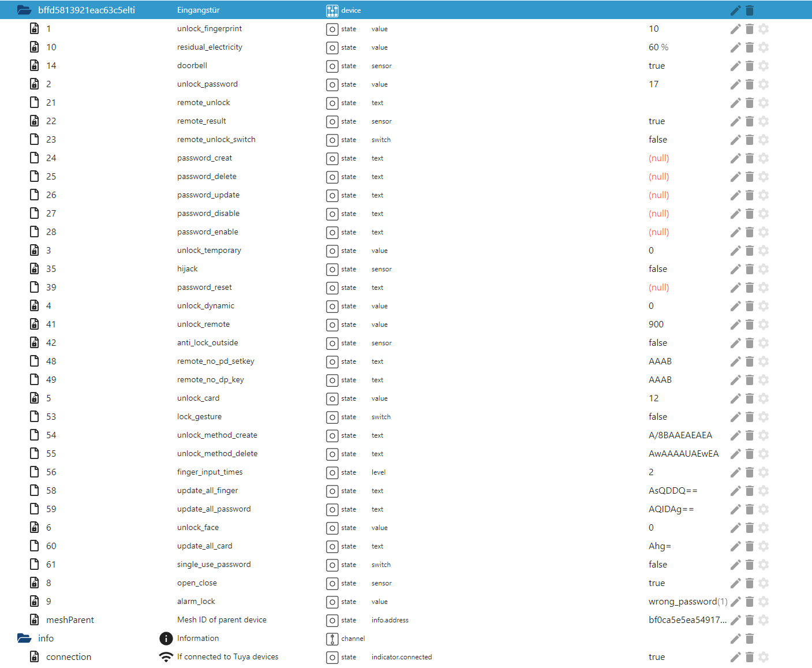Click the indicator.connected role text
812x668 pixels.
tap(402, 657)
